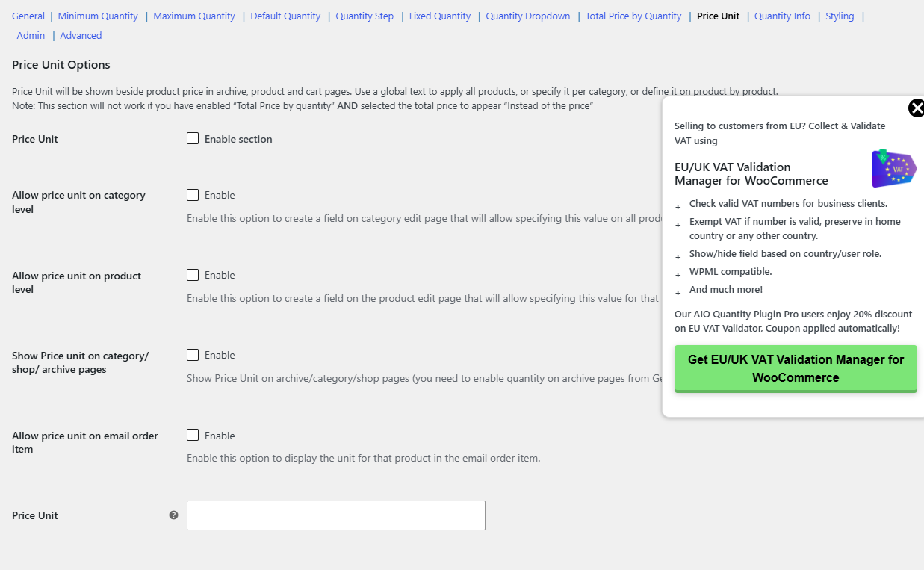924x570 pixels.
Task: Click the 'WPML compatible.' list item
Action: [x=731, y=271]
